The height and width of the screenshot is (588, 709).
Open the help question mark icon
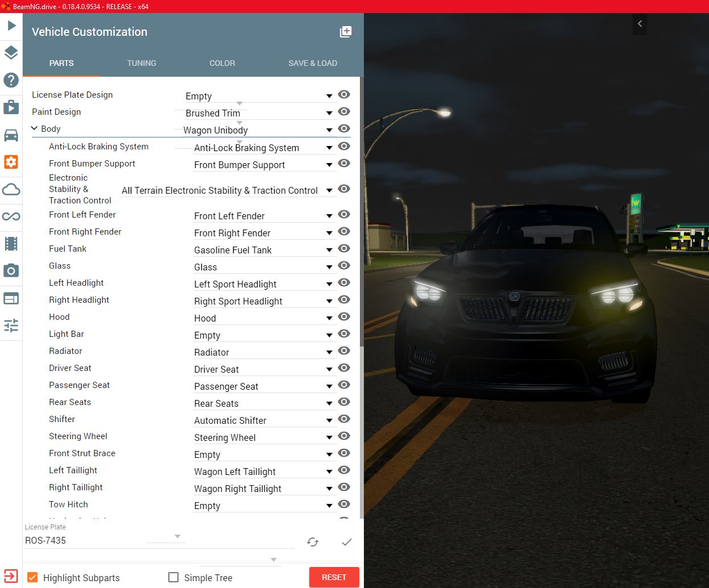(11, 80)
